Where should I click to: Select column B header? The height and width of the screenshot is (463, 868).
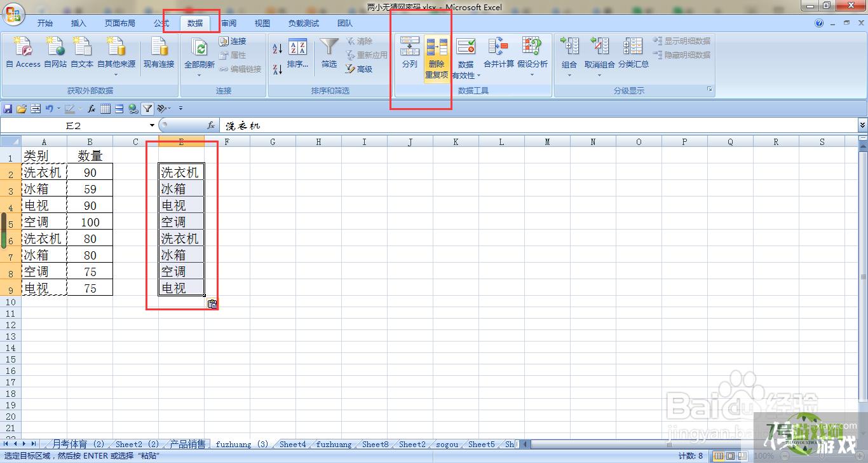pyautogui.click(x=90, y=142)
